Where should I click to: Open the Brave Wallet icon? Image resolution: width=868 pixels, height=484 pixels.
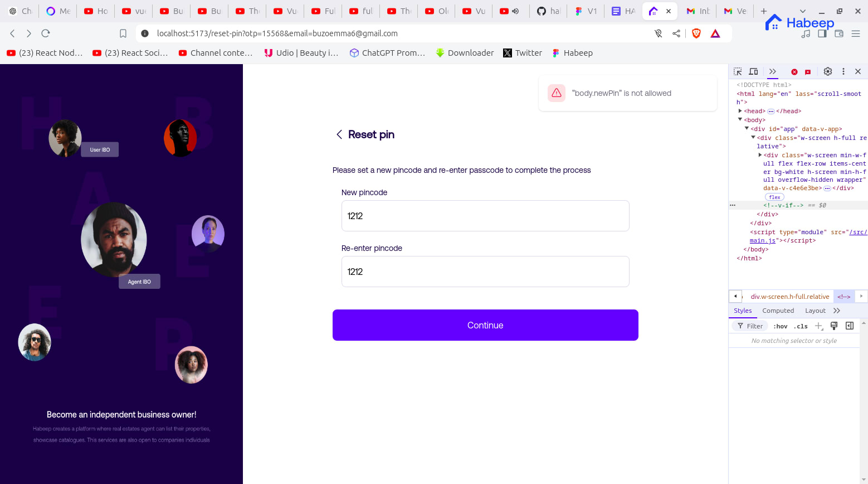[839, 33]
